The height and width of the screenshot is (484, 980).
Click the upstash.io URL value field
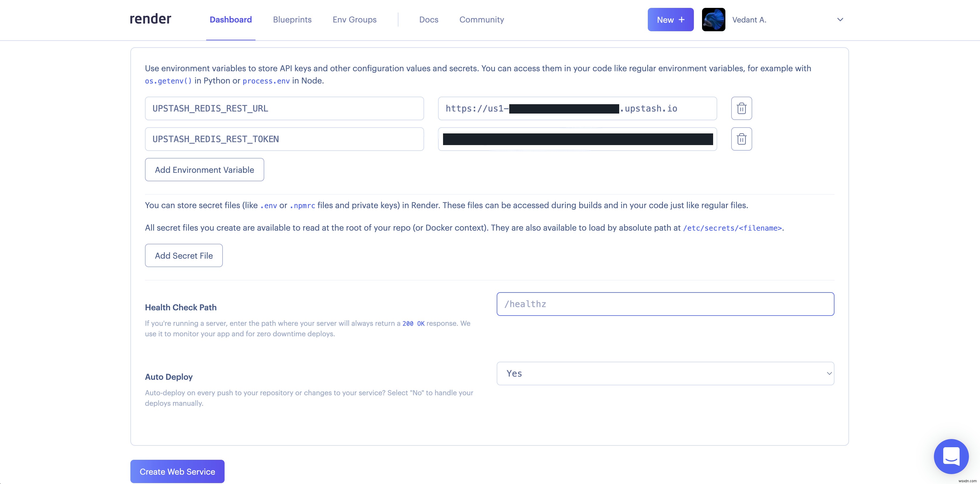tap(577, 109)
